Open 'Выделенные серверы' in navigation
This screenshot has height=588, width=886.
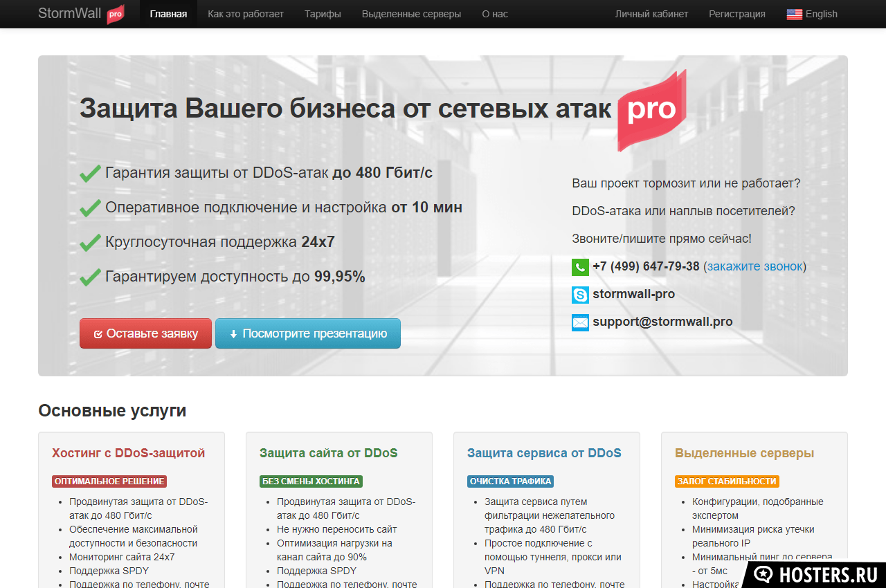coord(411,13)
